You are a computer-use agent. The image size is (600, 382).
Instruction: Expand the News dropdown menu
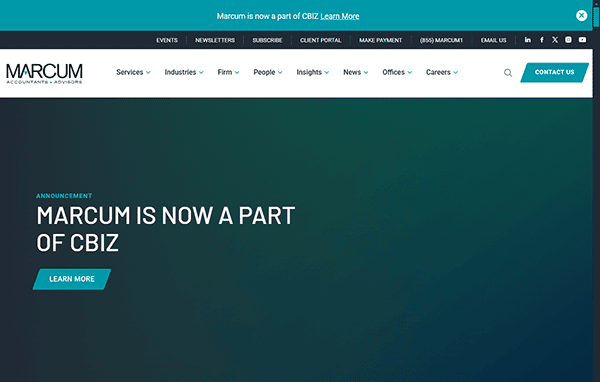(355, 72)
